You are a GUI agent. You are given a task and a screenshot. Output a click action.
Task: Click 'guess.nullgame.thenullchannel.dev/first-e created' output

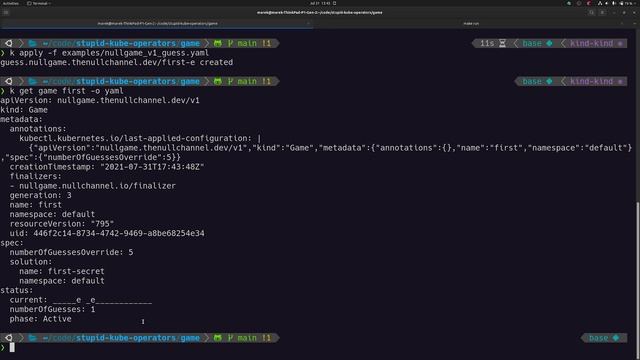coord(117,62)
